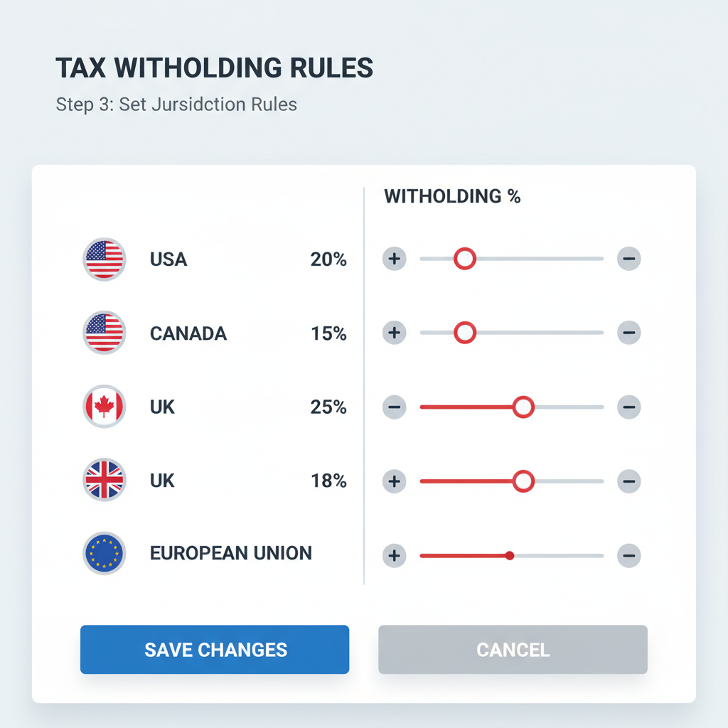Image resolution: width=728 pixels, height=728 pixels.
Task: Decrease the 18% UK rate via minus button
Action: coord(629,481)
